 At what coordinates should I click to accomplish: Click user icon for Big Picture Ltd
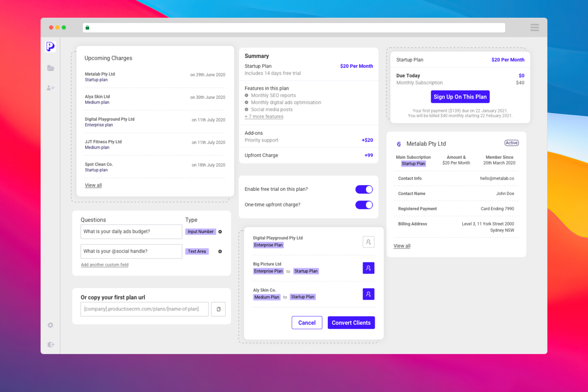(368, 268)
